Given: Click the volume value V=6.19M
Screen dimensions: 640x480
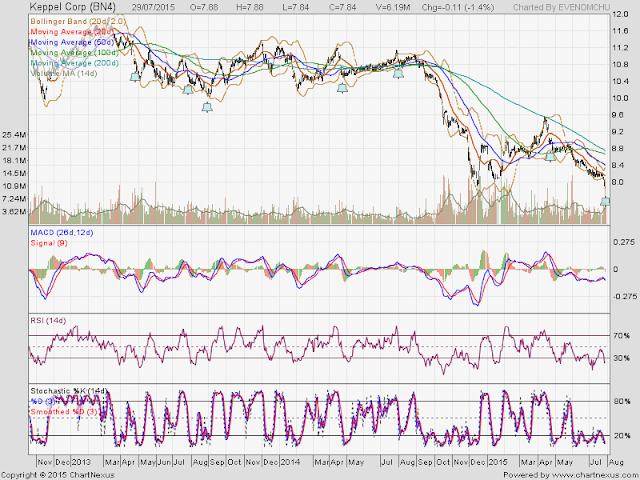Looking at the screenshot, I should [x=393, y=7].
